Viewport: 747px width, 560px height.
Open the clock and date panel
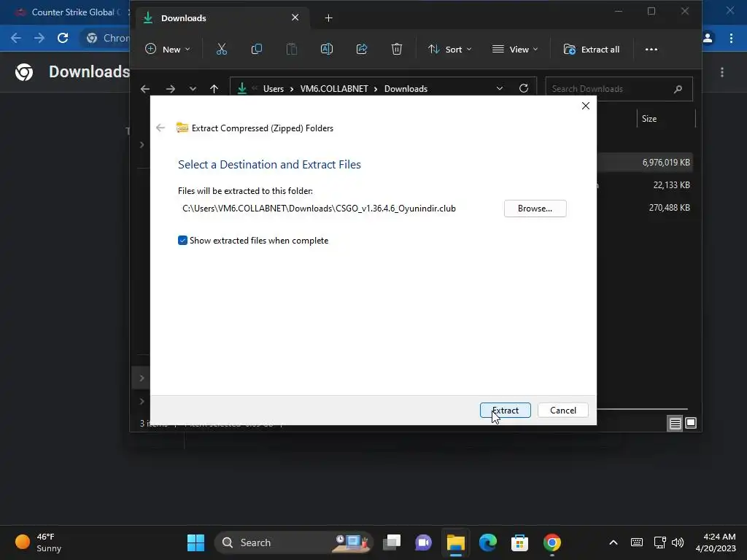tap(715, 542)
